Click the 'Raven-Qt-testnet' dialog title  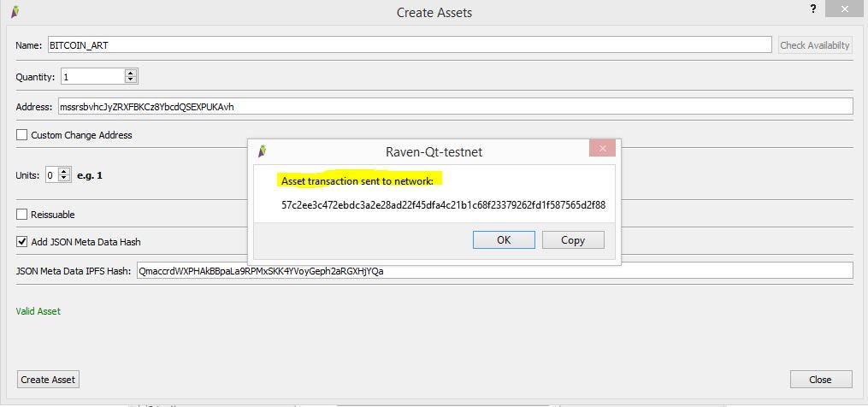point(434,151)
